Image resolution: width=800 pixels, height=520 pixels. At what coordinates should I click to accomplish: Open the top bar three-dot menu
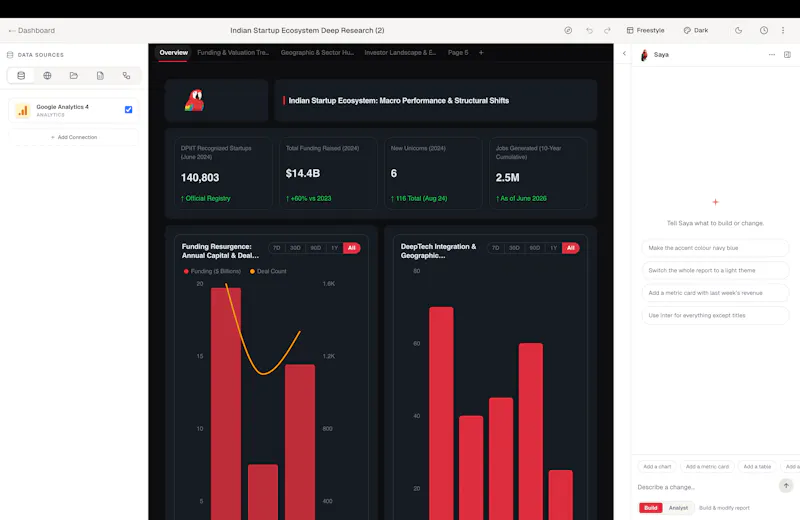click(783, 31)
